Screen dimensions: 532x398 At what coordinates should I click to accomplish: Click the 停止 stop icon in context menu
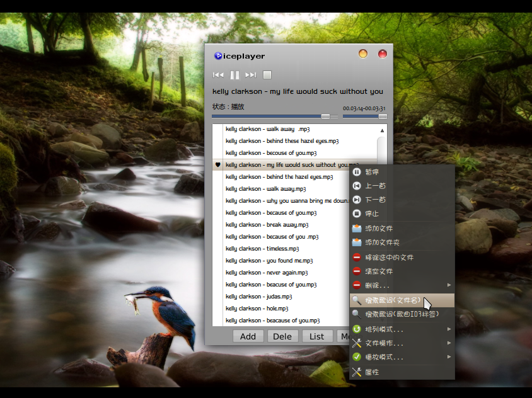[357, 213]
